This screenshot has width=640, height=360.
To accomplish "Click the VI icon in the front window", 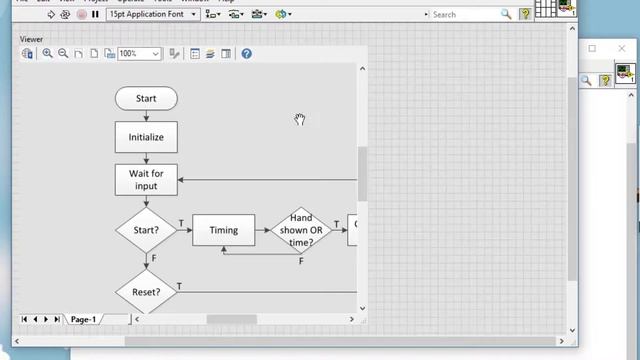I will tap(567, 8).
